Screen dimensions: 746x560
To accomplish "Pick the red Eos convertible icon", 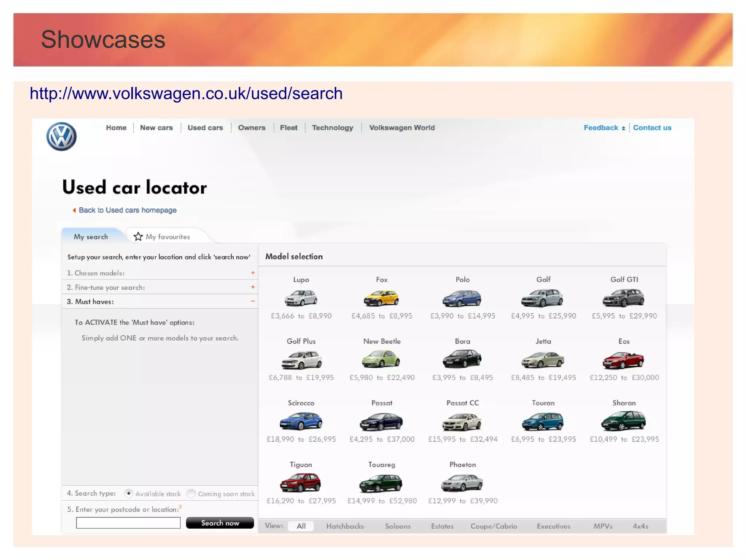I will 623,360.
